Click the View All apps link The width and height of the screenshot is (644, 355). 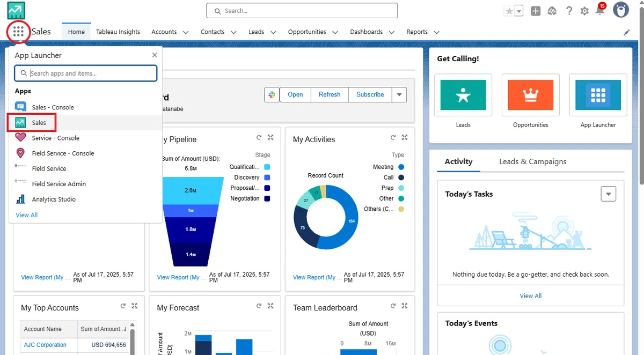[27, 215]
